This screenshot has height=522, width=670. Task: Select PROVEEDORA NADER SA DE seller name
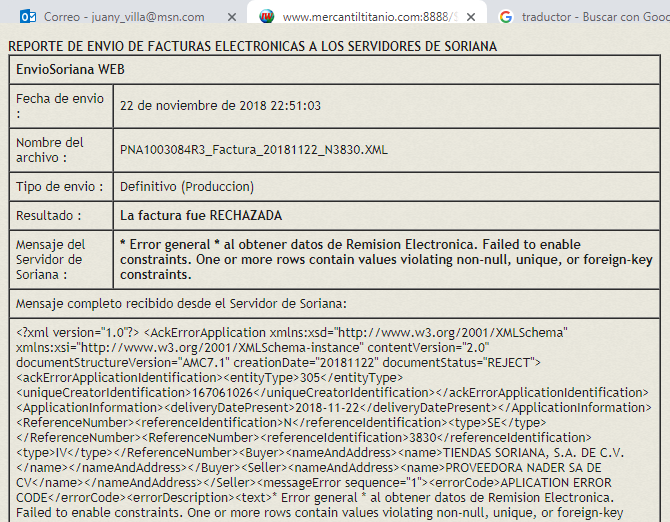click(x=523, y=468)
